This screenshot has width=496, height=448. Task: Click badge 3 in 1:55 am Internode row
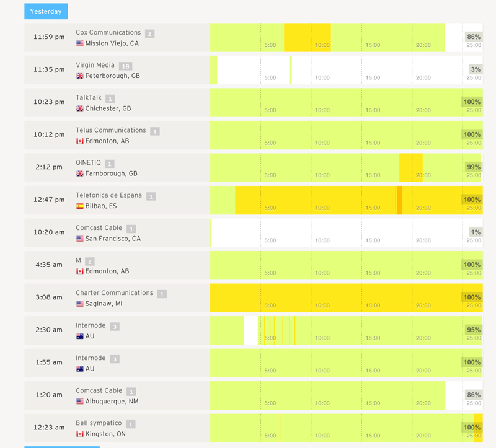tap(115, 359)
